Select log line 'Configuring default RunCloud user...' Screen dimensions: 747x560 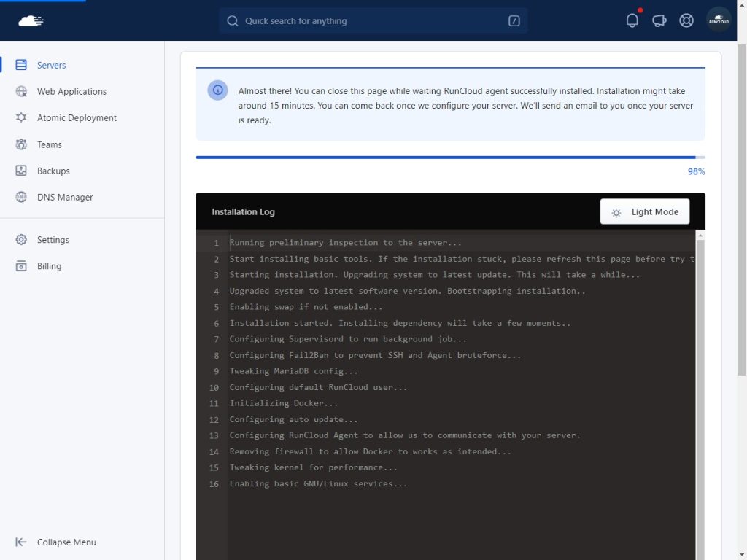(318, 387)
